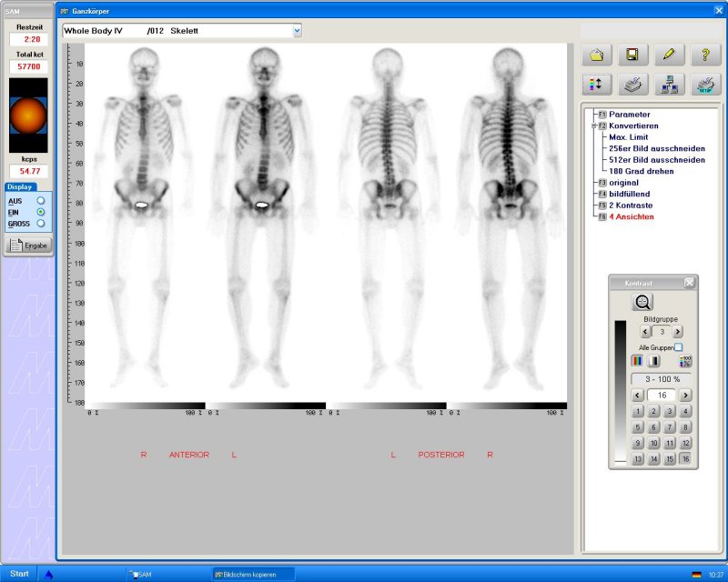Click the network computers icon

[669, 85]
